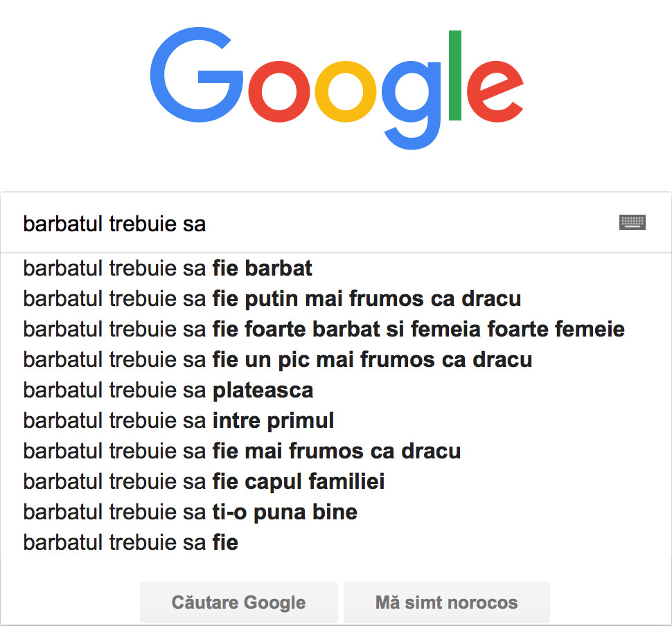Viewport: 672px width, 626px height.
Task: Select the 'ti-o puna bine' suggestion
Action: coord(190,512)
